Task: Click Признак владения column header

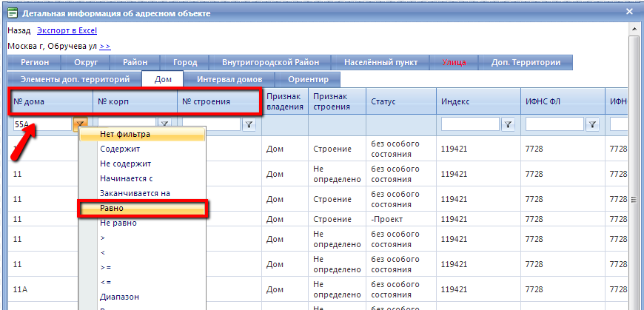Action: click(x=285, y=101)
